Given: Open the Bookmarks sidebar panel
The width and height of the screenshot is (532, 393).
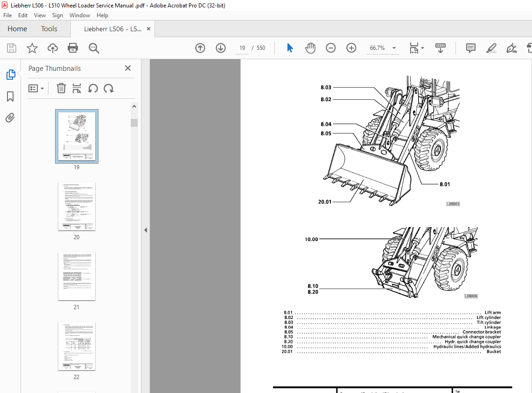Looking at the screenshot, I should point(10,97).
